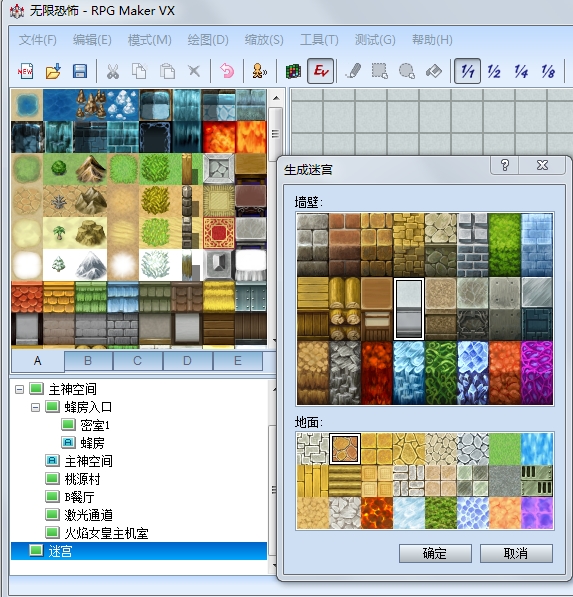
Task: Choose the green hedge wall tile
Action: click(504, 245)
